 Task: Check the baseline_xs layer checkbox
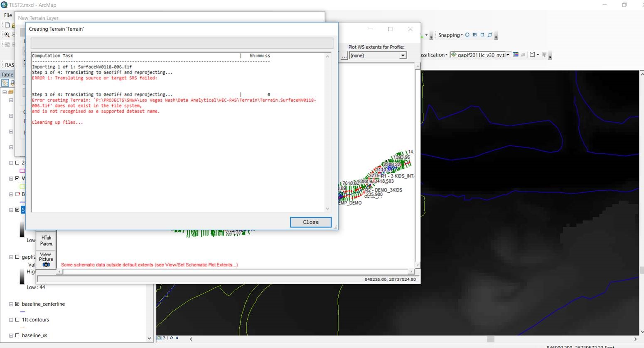click(17, 336)
